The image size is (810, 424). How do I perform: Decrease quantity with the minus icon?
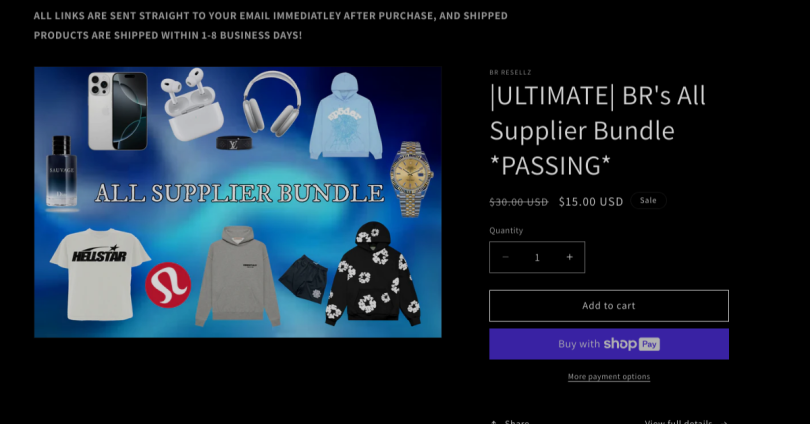click(506, 257)
